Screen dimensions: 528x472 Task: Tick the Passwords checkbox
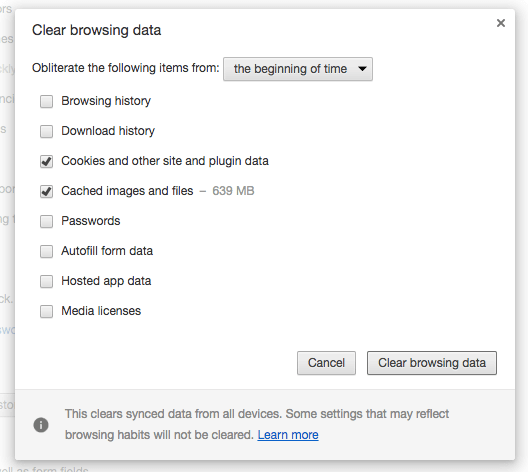coord(46,221)
